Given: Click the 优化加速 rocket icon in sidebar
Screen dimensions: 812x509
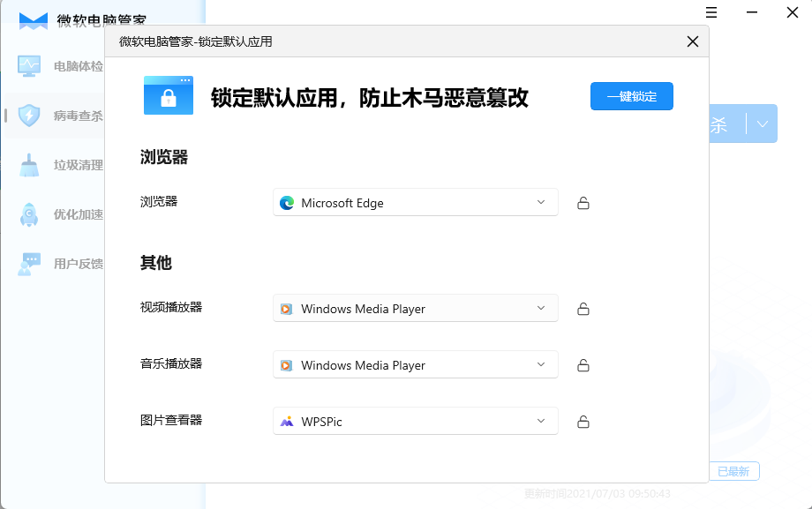Looking at the screenshot, I should (x=29, y=214).
